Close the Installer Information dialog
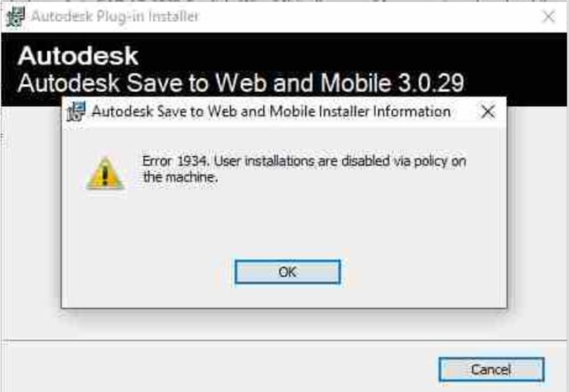 pos(487,112)
